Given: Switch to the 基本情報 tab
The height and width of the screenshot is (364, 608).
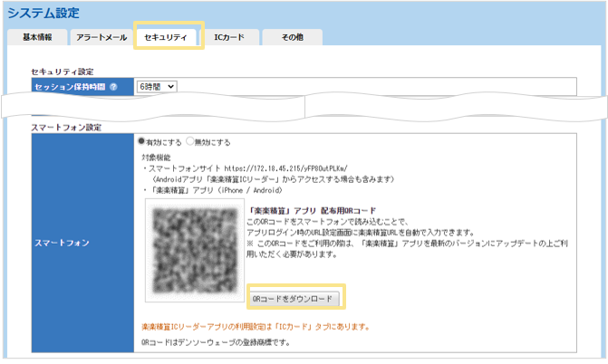Looking at the screenshot, I should (x=37, y=37).
